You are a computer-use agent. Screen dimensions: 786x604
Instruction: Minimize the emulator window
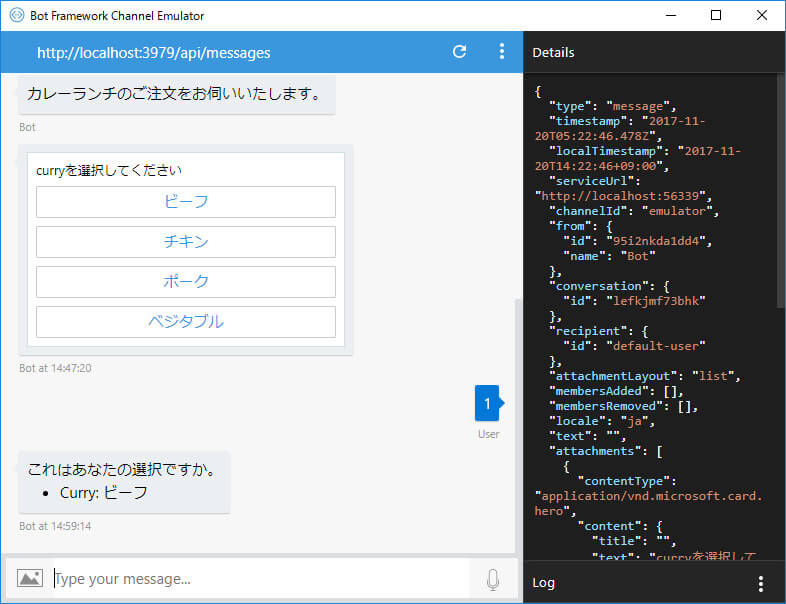coord(671,15)
